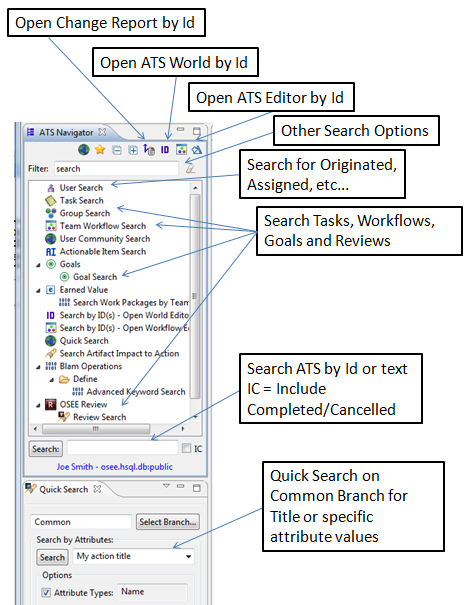Viewport: 470px width, 605px height.
Task: Uncheck the Attribute Types checkbox
Action: 46,592
